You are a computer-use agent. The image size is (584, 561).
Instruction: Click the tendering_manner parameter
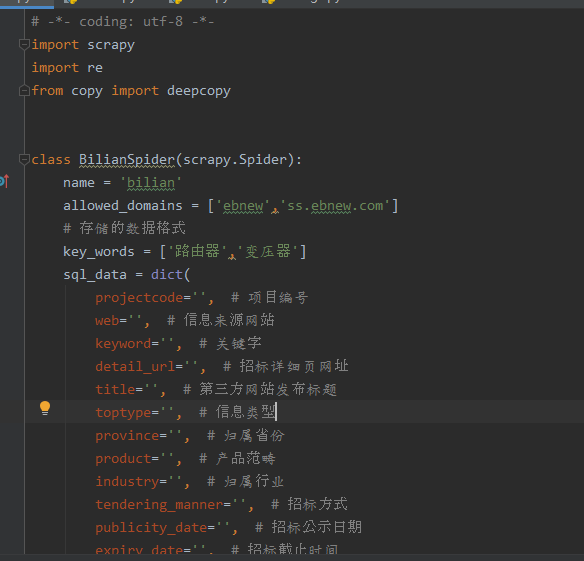pos(159,505)
